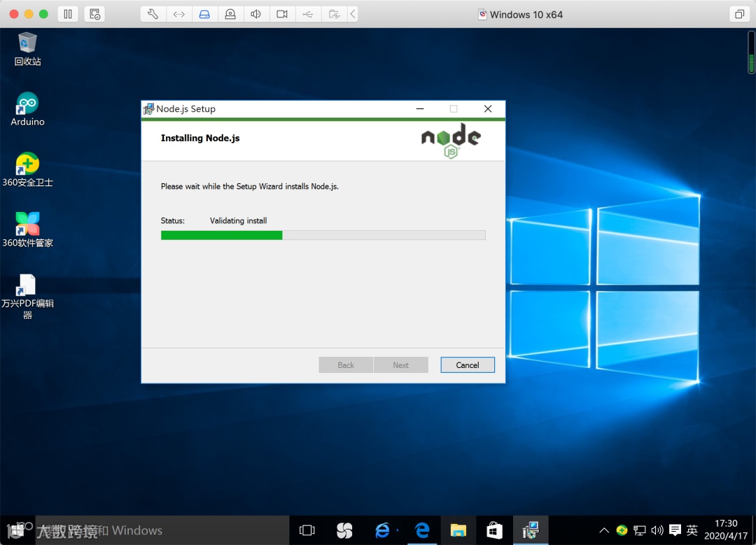The image size is (756, 545).
Task: Click the VM window right scrollbar
Action: [x=751, y=53]
